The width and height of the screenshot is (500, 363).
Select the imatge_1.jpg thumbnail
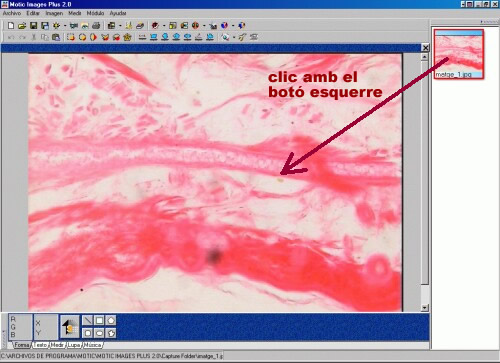click(459, 54)
